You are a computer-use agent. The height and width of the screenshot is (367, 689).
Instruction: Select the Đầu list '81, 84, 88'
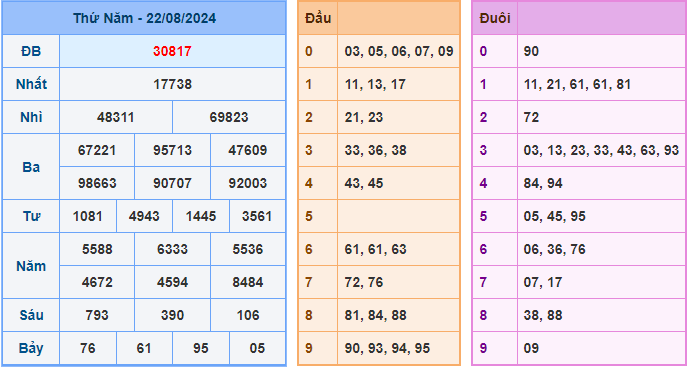pos(376,315)
